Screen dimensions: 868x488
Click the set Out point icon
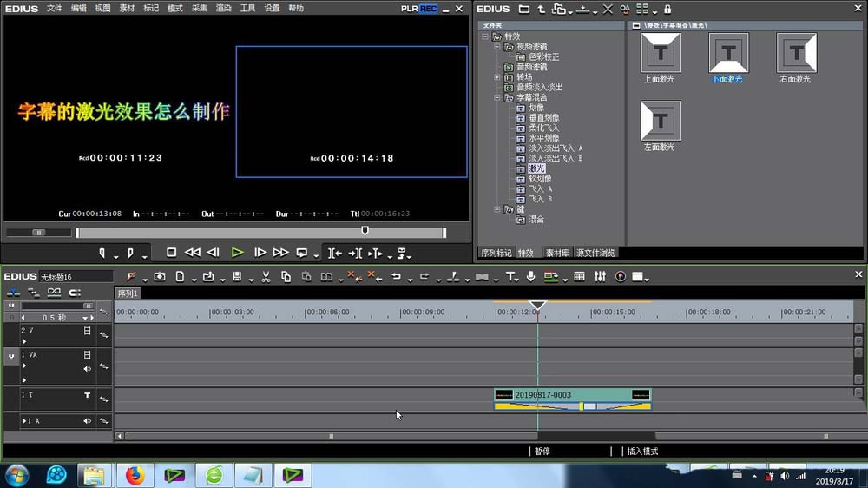click(x=131, y=254)
